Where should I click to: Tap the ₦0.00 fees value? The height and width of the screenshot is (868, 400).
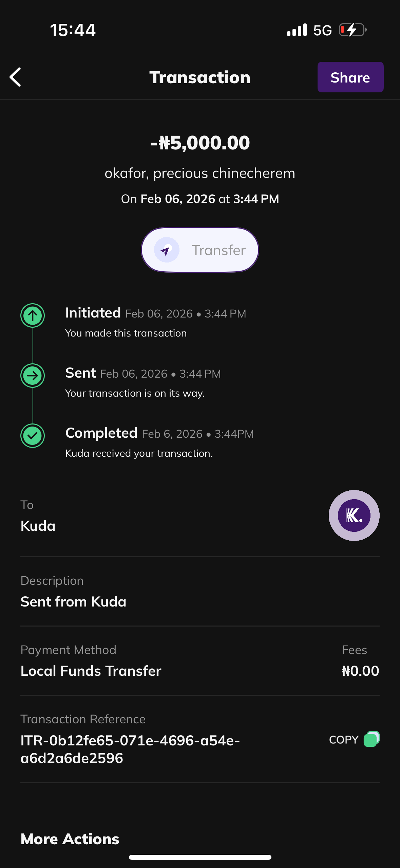point(360,671)
